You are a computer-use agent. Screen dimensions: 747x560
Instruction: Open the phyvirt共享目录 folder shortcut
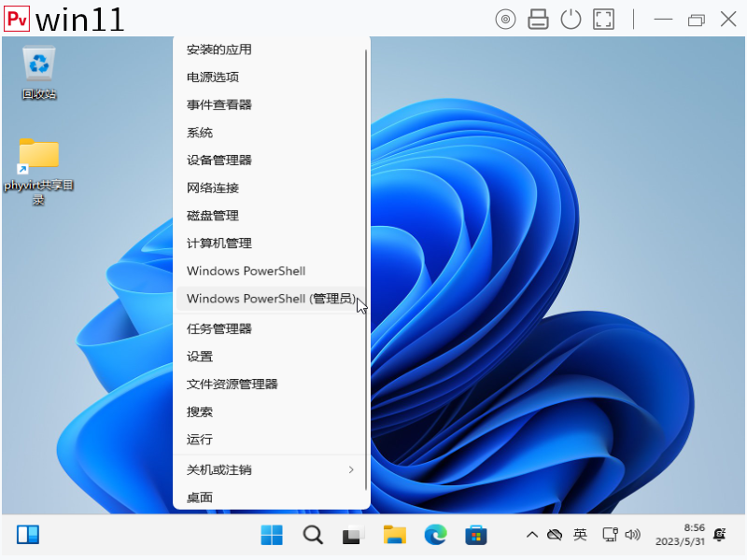(x=38, y=172)
